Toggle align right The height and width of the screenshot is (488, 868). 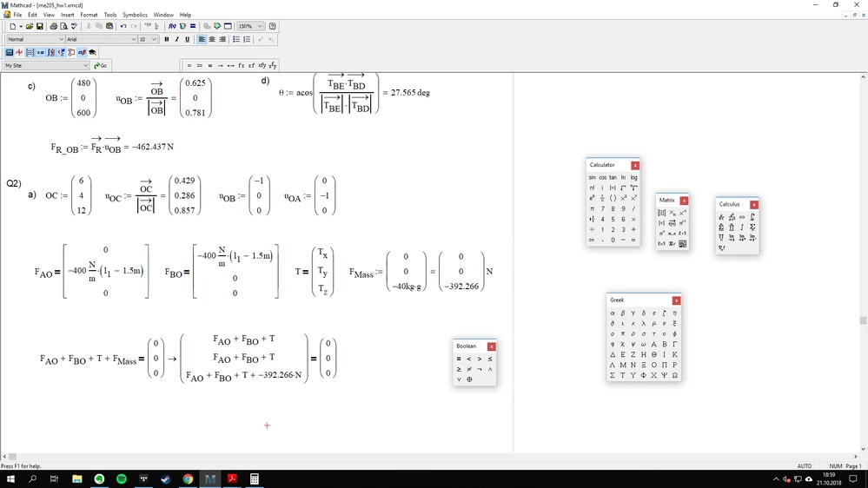point(222,39)
